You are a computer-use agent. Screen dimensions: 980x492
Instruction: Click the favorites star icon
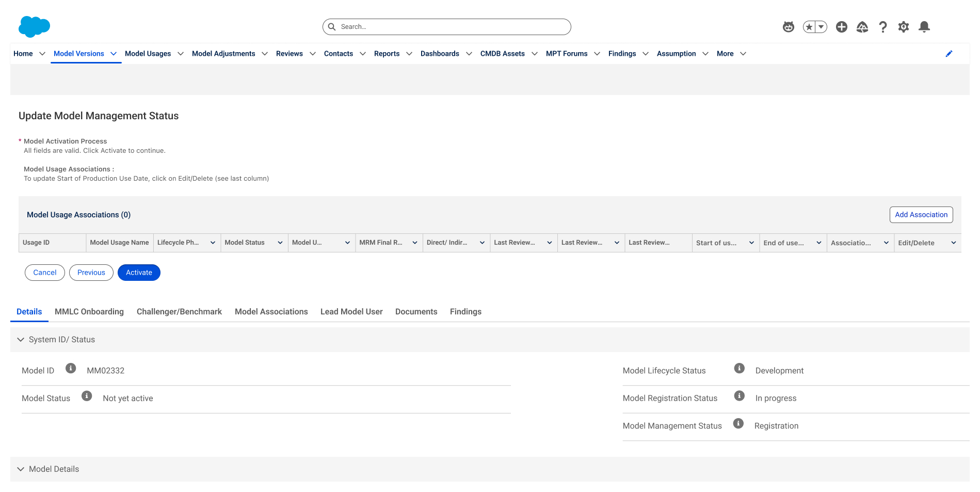click(x=809, y=27)
